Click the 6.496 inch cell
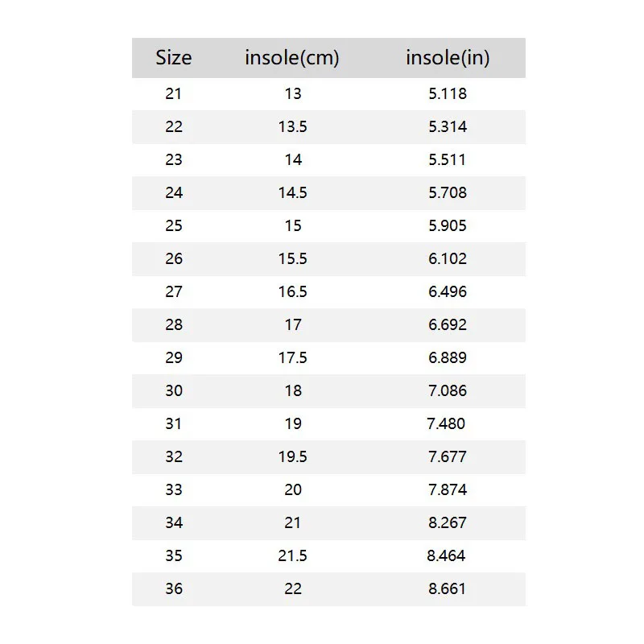 pos(448,291)
